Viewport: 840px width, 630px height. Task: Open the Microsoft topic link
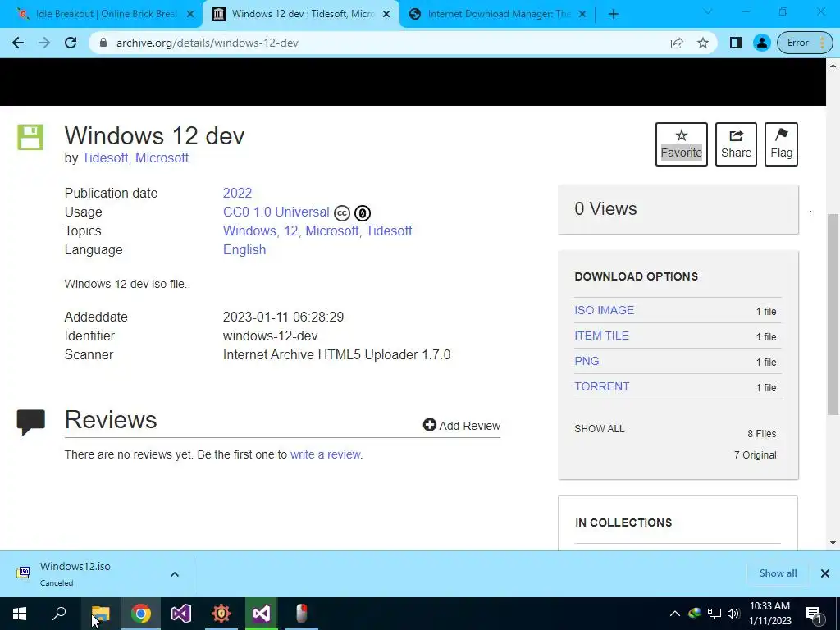(x=331, y=231)
